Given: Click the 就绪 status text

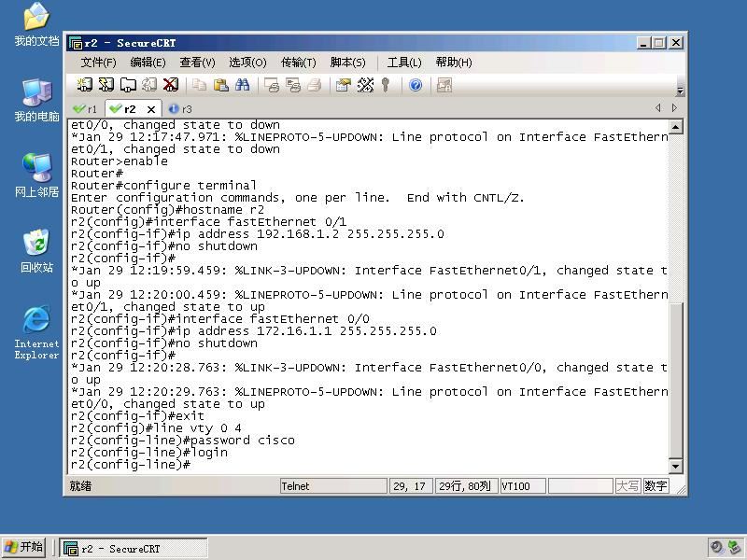Looking at the screenshot, I should tap(80, 486).
